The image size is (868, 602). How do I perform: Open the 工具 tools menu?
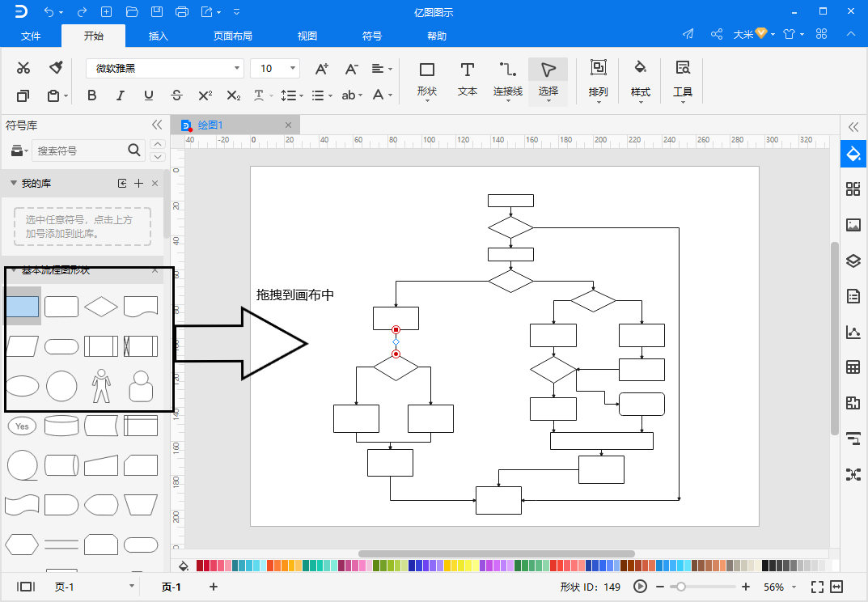[683, 81]
